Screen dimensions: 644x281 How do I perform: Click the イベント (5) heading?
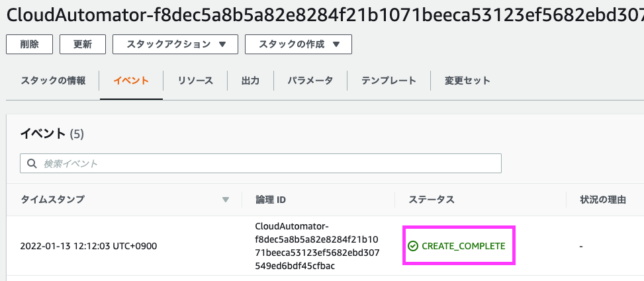pos(52,134)
